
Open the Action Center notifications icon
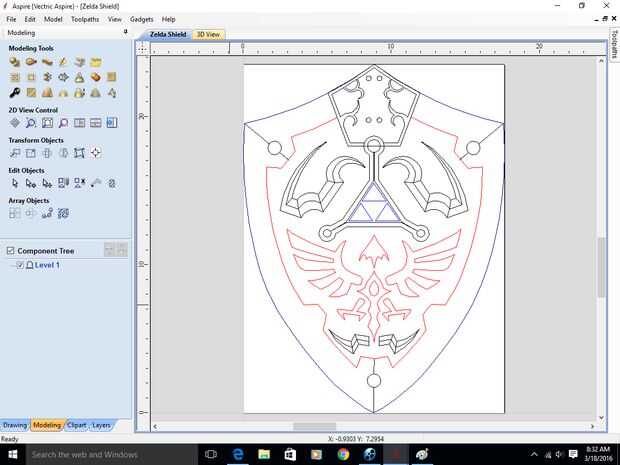coord(573,454)
